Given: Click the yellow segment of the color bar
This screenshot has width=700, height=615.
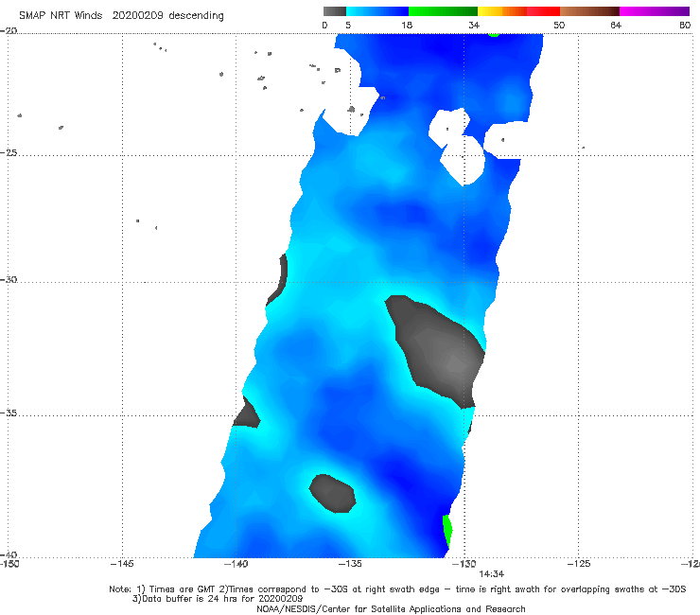Looking at the screenshot, I should click(490, 11).
